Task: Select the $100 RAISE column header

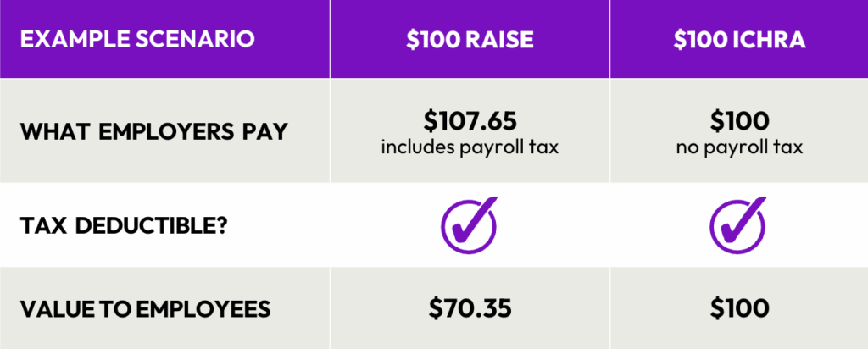Action: 470,39
